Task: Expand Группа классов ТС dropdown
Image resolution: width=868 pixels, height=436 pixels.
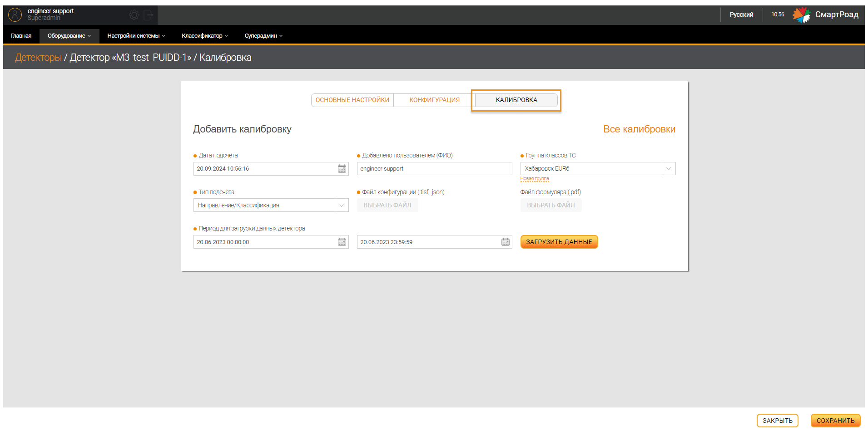Action: [669, 169]
